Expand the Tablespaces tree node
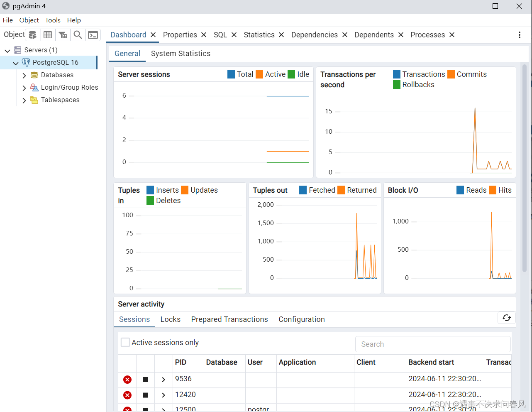 pos(24,101)
